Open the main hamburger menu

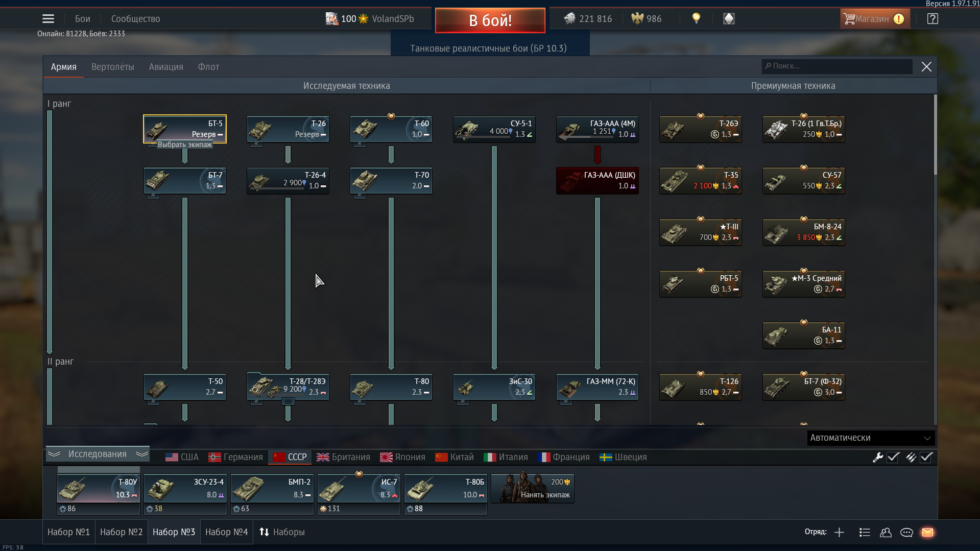(x=48, y=19)
